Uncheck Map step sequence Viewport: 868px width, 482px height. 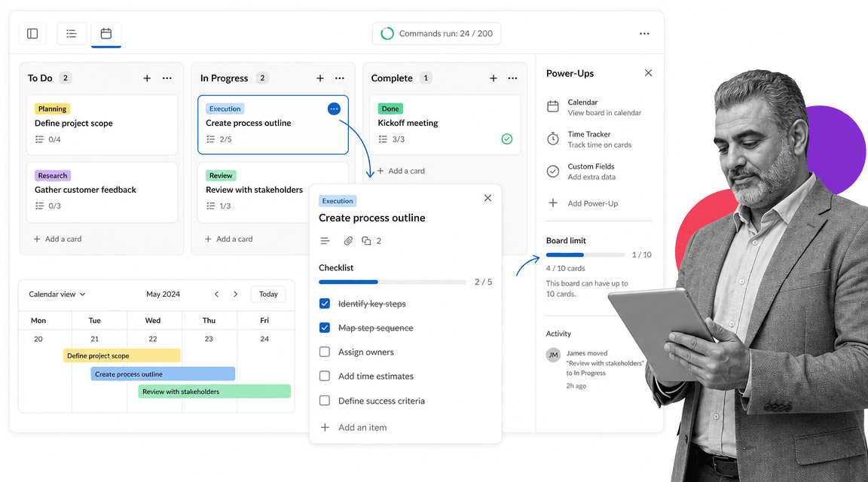325,328
